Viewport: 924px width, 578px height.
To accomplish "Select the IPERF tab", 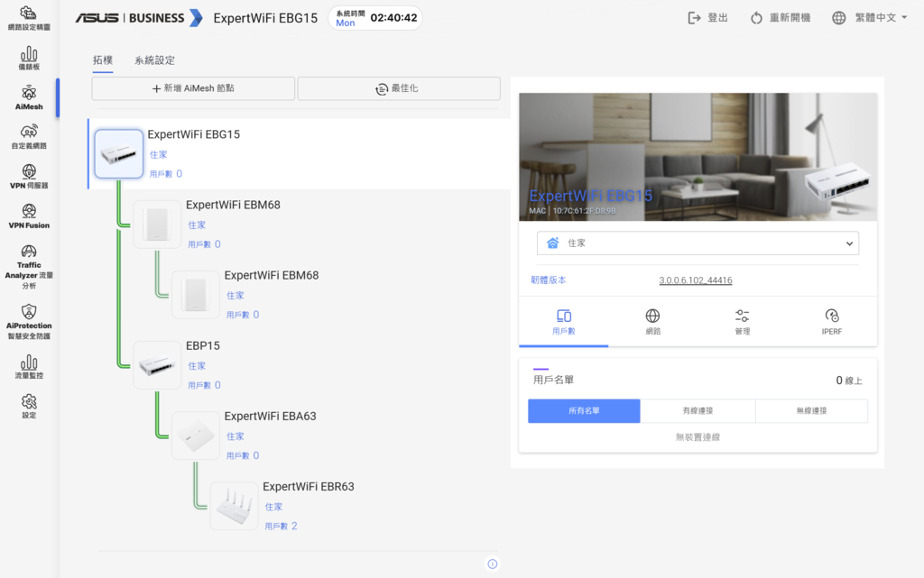I will click(x=831, y=322).
